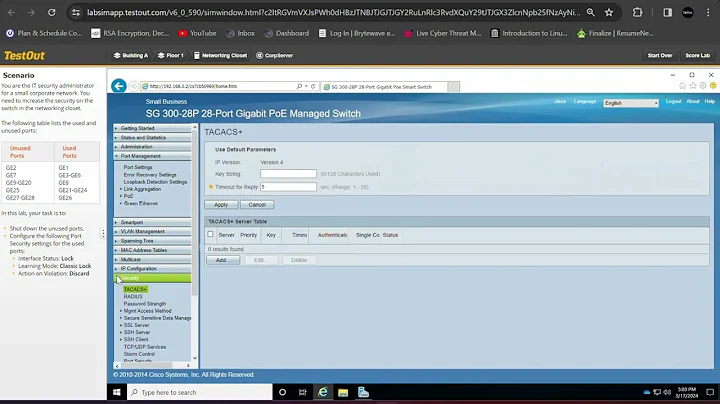
Task: Click the Help link
Action: click(x=709, y=101)
